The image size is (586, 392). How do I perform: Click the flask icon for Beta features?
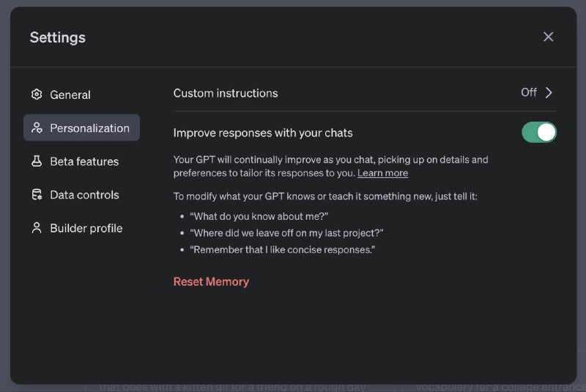point(37,161)
